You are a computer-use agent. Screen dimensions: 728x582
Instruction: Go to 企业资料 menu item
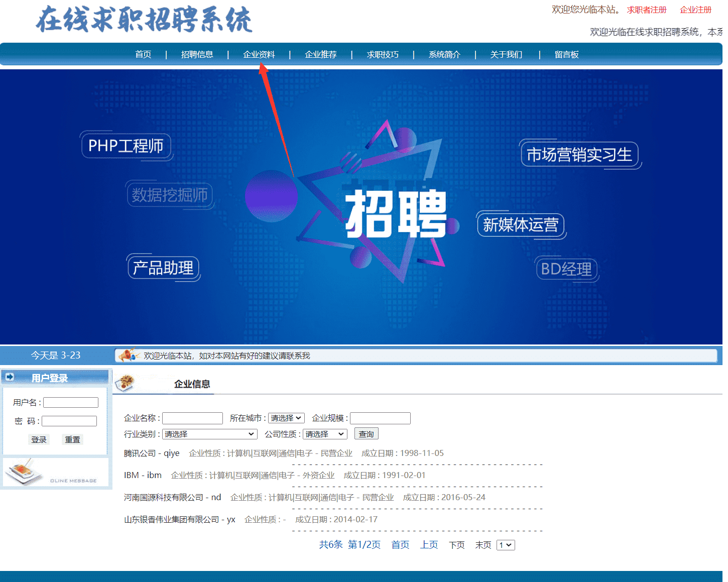point(259,54)
